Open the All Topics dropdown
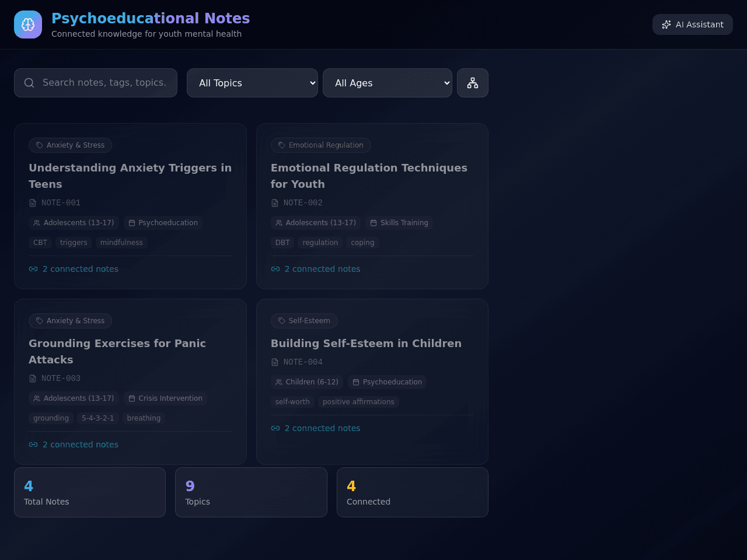 (252, 83)
